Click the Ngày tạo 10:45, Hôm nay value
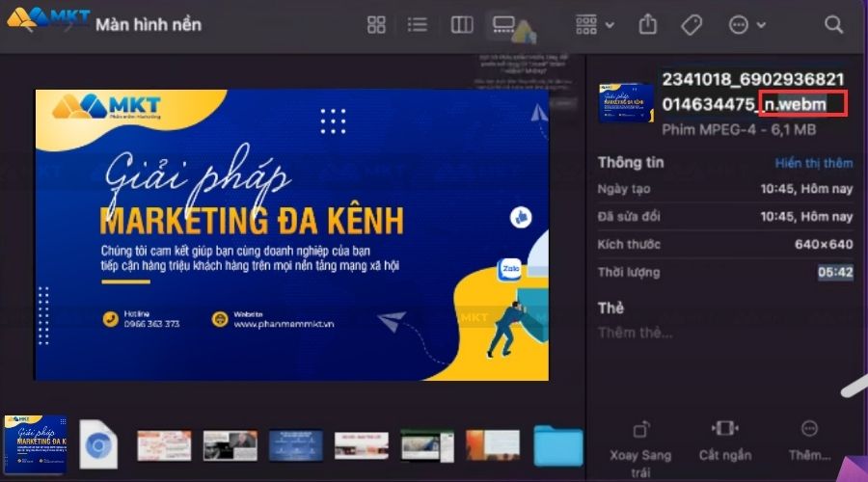 click(x=806, y=189)
